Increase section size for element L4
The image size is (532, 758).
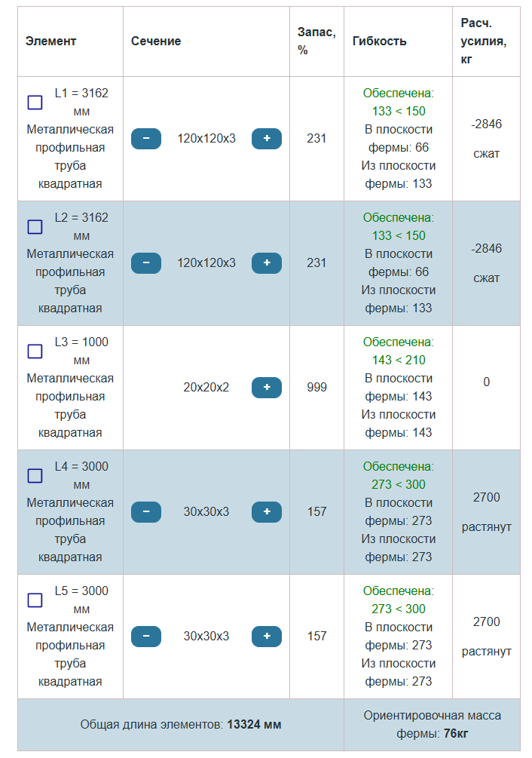(x=266, y=512)
